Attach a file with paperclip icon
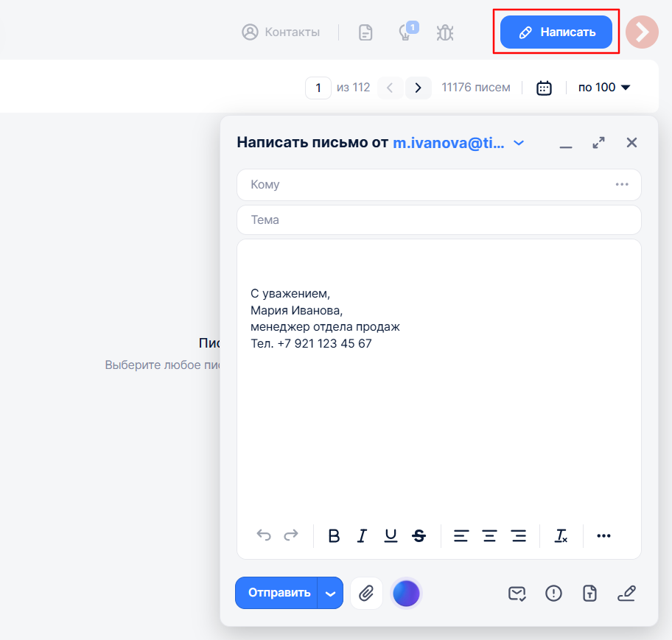This screenshot has width=672, height=640. (x=366, y=593)
